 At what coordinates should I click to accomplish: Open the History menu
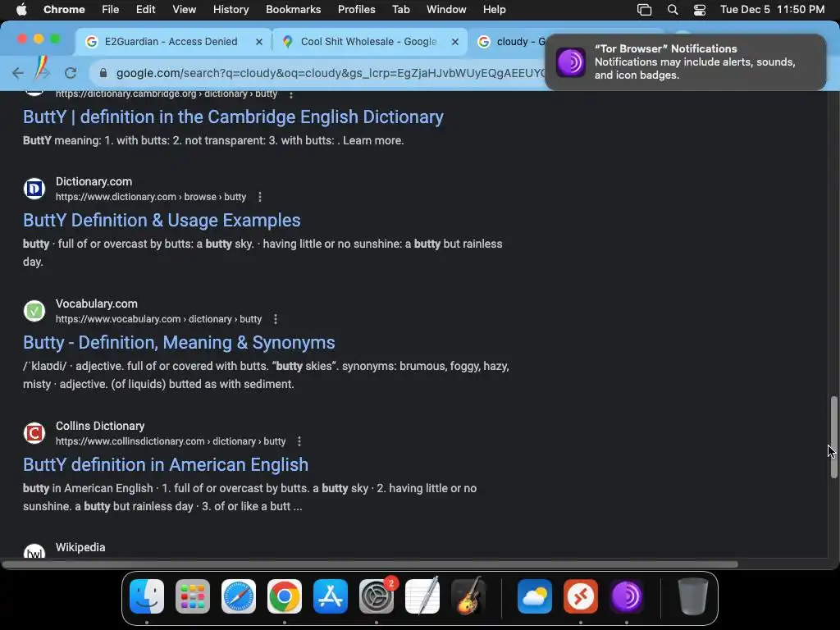231,9
